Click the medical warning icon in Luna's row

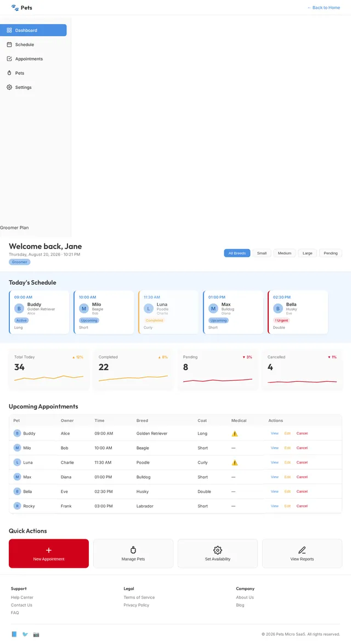[x=235, y=463]
